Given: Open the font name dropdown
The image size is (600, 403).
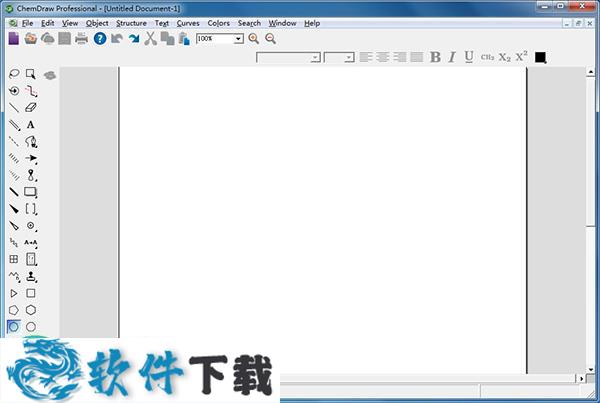Looking at the screenshot, I should tap(315, 57).
